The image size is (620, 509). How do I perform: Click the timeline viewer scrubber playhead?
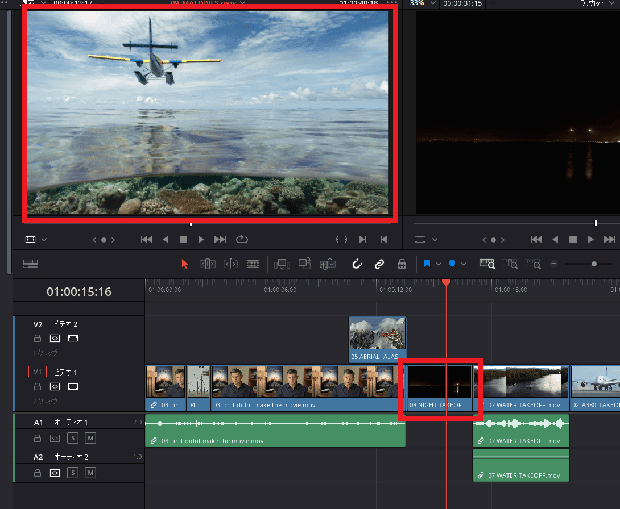(596, 223)
